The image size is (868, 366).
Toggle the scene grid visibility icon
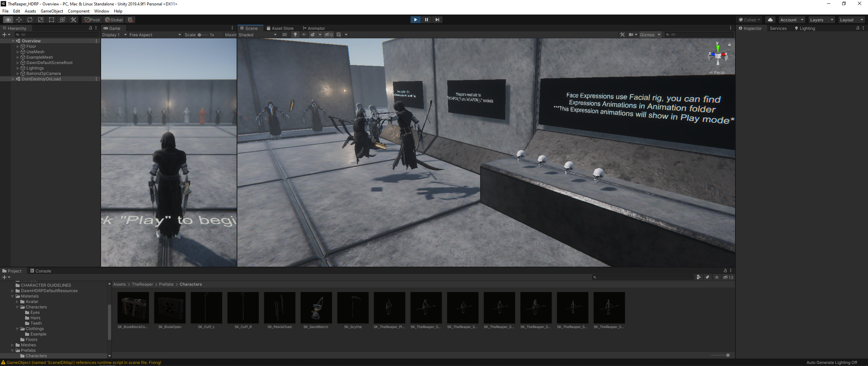(339, 35)
